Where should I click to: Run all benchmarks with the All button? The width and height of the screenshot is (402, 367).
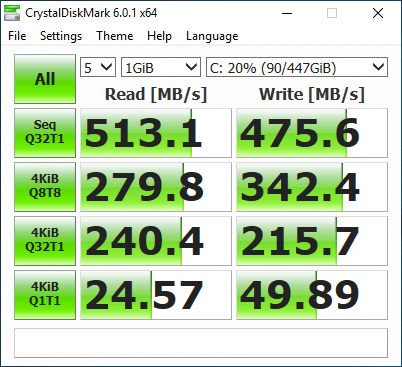(45, 79)
